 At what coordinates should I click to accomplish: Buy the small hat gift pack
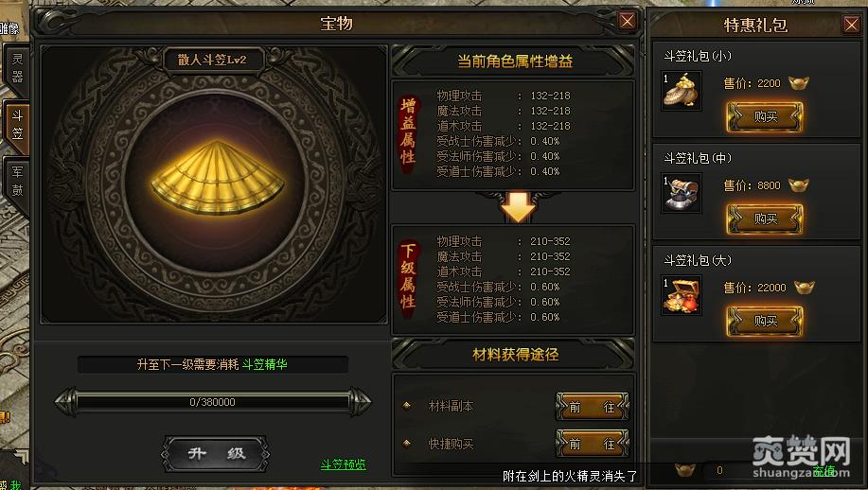765,116
